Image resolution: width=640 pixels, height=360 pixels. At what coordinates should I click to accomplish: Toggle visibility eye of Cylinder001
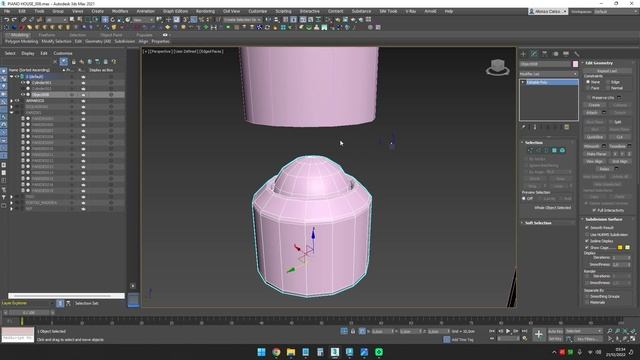coord(23,82)
